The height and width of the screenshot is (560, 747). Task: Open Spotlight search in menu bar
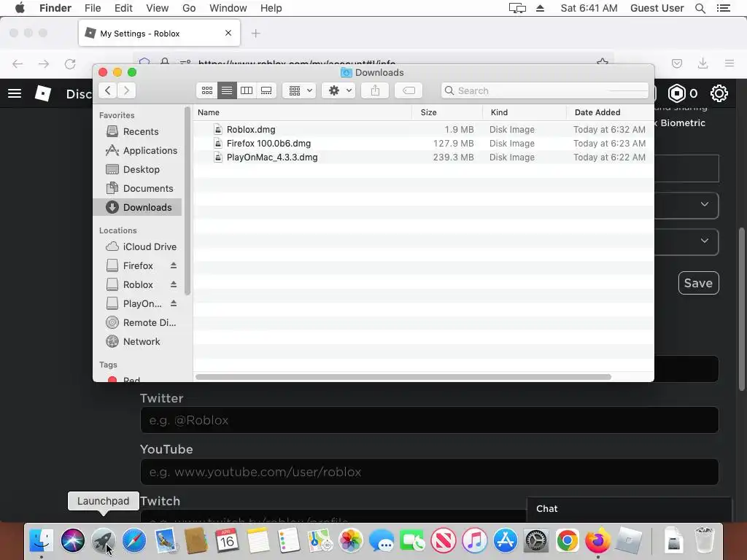pos(700,8)
